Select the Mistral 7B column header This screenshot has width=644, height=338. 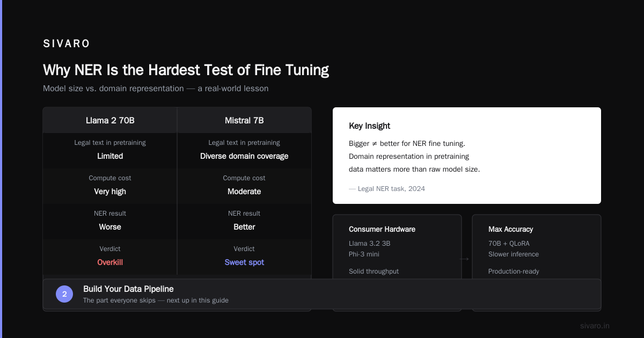pyautogui.click(x=244, y=121)
